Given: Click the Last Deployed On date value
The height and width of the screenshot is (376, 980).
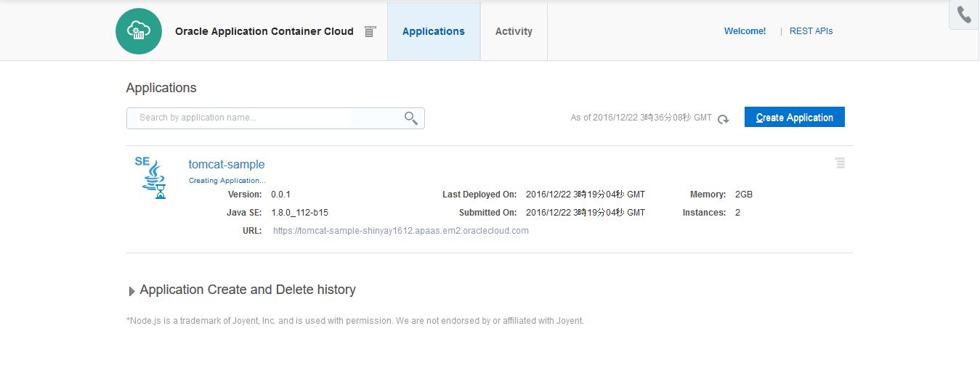Looking at the screenshot, I should (x=586, y=195).
